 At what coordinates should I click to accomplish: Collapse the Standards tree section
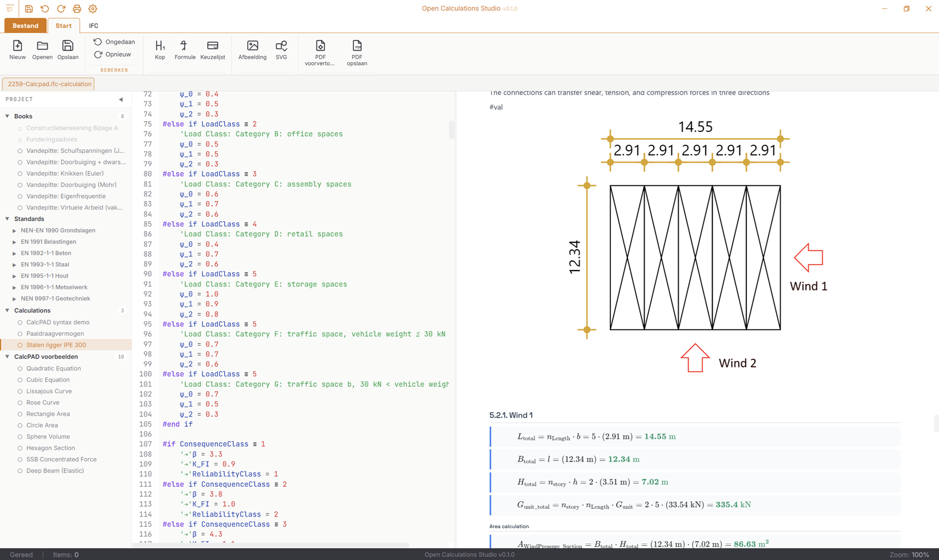tap(7, 219)
